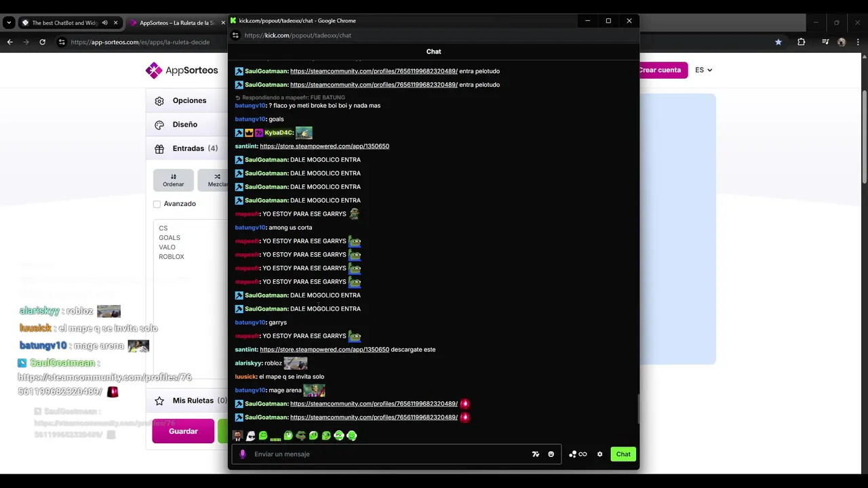Click the emote after alariskyy's 'robloz'
This screenshot has width=868, height=488.
pos(295,363)
